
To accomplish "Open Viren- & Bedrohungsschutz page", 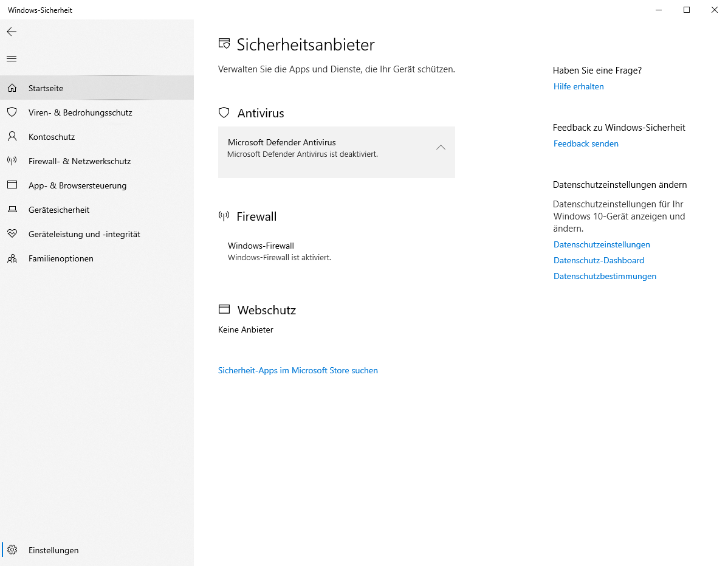I will click(97, 112).
